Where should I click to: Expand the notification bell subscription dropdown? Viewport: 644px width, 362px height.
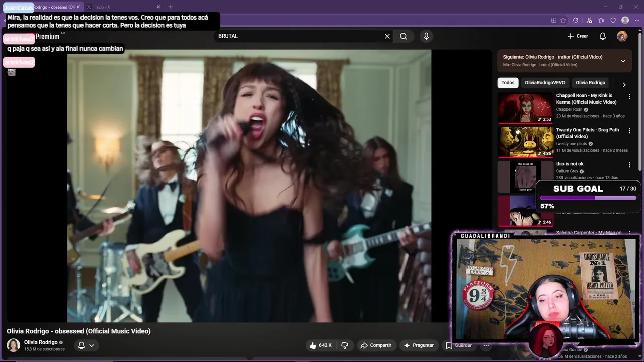point(86,345)
